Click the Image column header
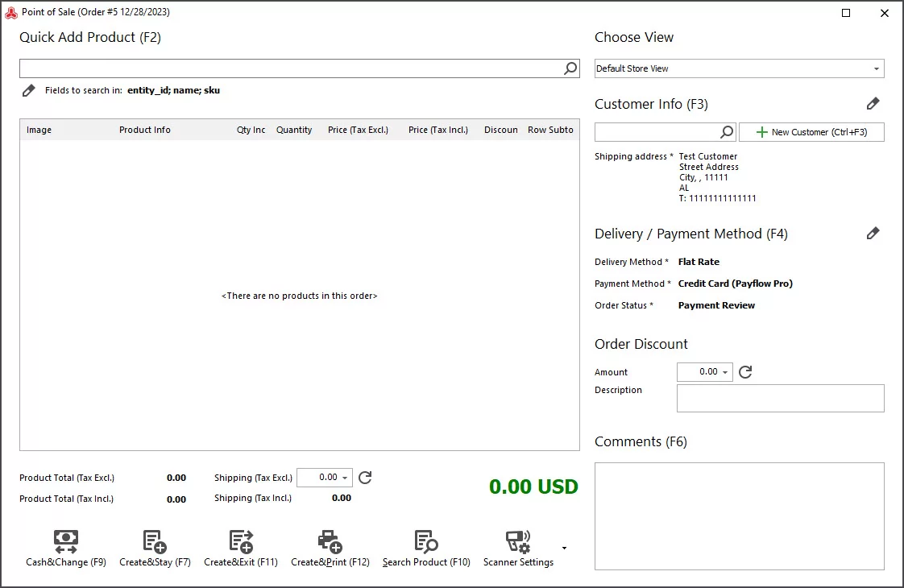This screenshot has height=588, width=904. click(39, 130)
